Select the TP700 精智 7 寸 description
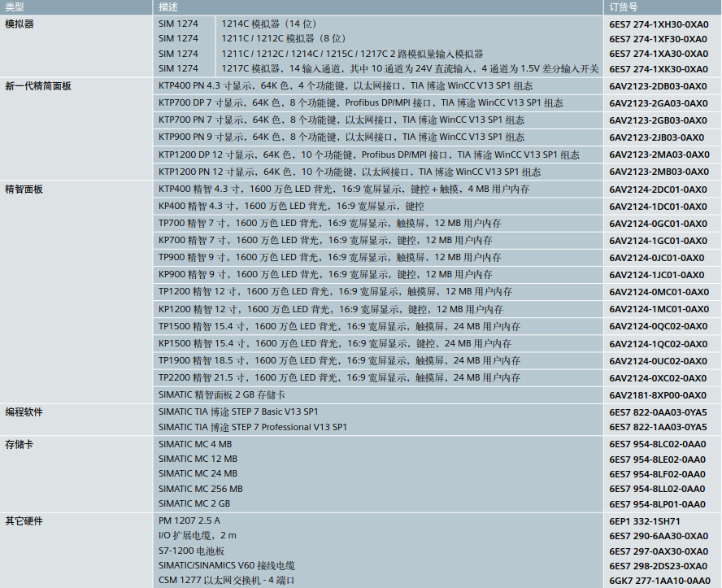Screen dimensions: 722x588 point(329,224)
